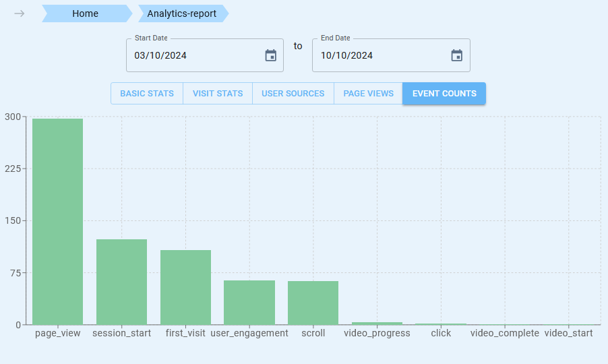The image size is (608, 364).
Task: Open the Start Date calendar picker icon
Action: tap(271, 55)
